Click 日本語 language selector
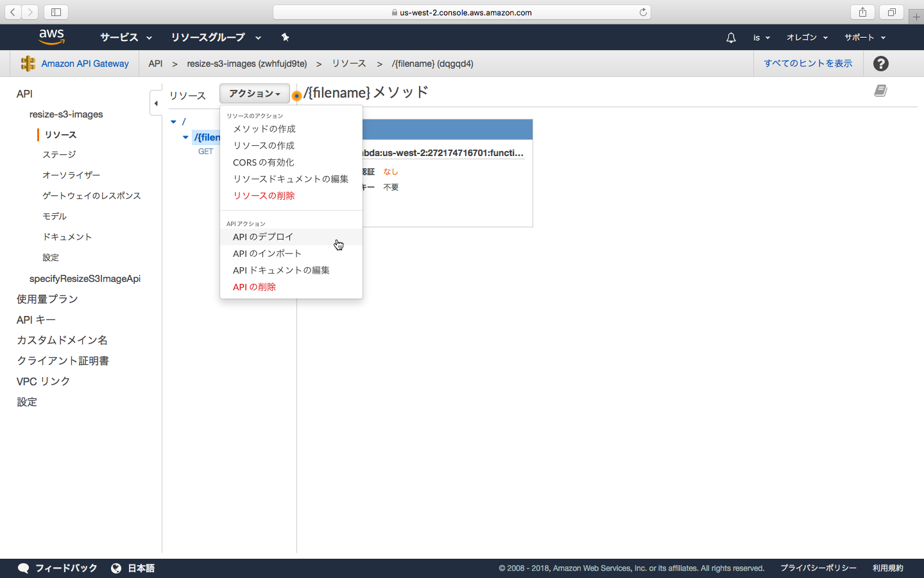Screen dimensions: 924x578 (x=141, y=568)
